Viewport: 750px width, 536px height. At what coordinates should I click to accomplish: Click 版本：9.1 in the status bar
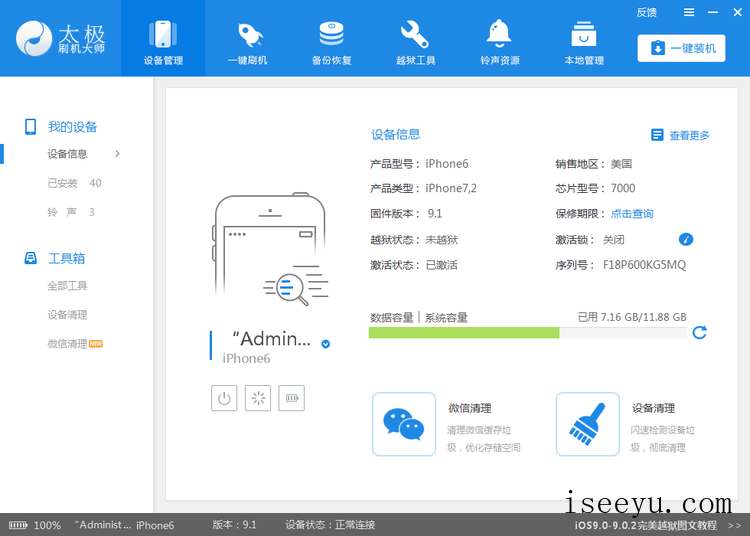click(234, 525)
